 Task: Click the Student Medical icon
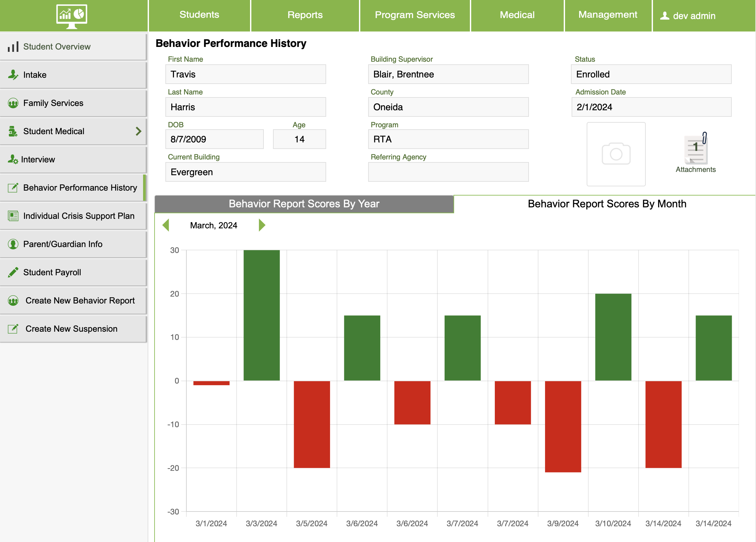click(x=13, y=131)
